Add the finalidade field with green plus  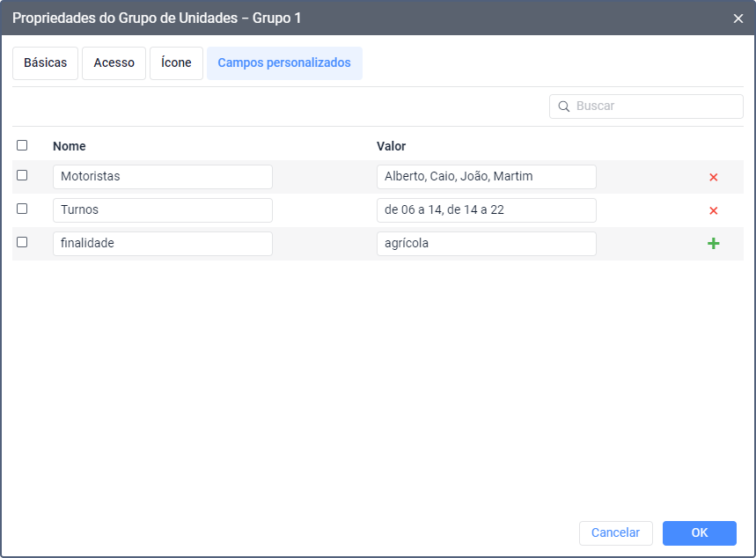(713, 244)
